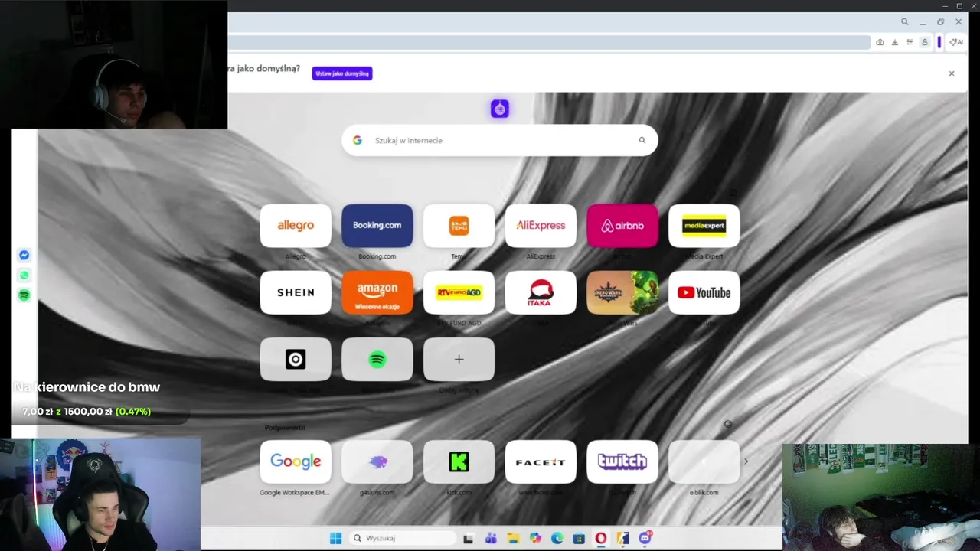The image size is (980, 551).
Task: Open the Google suggestion tile
Action: [x=296, y=461]
